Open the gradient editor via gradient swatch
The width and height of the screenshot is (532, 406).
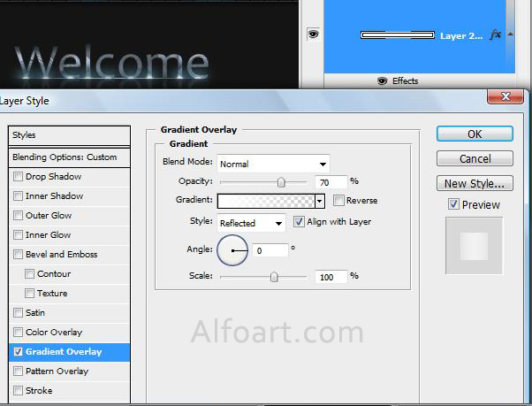click(266, 201)
